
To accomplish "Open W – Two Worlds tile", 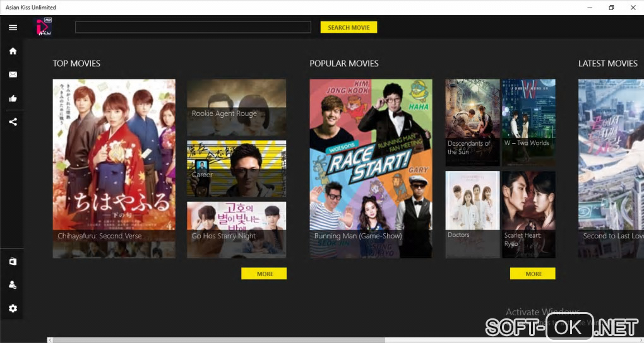I will point(528,123).
